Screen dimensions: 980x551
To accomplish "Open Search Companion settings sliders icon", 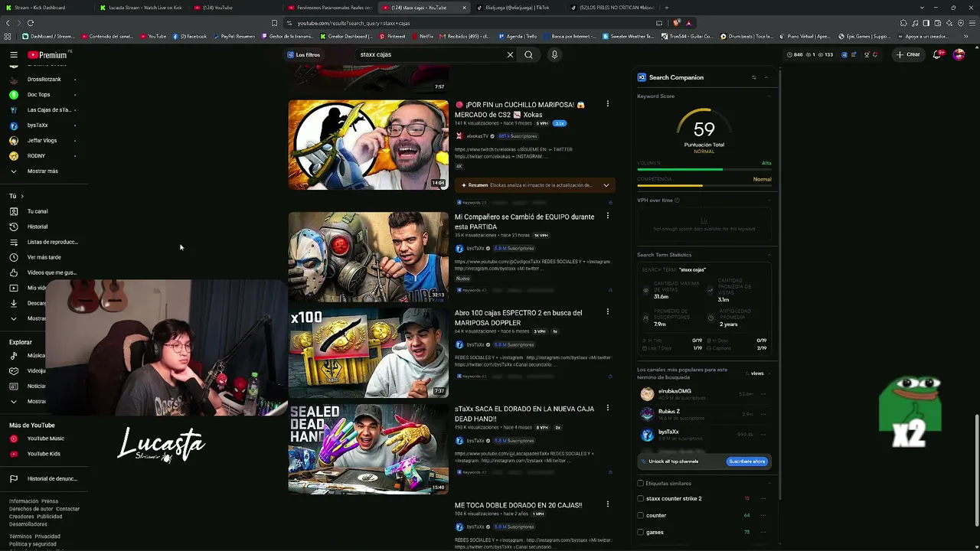I will pos(754,77).
